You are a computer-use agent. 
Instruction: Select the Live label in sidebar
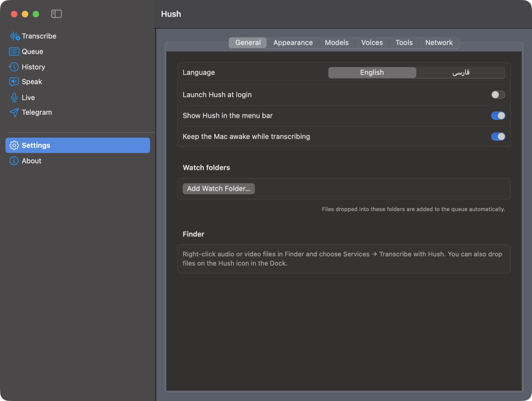(28, 97)
